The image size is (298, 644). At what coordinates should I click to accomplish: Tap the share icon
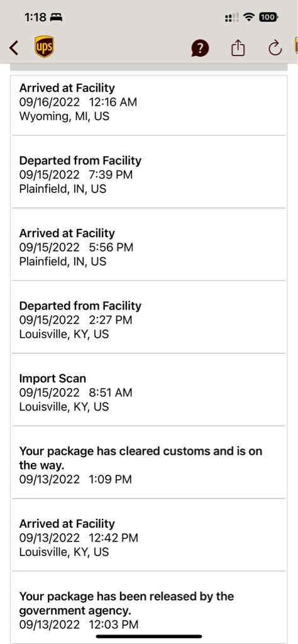238,48
